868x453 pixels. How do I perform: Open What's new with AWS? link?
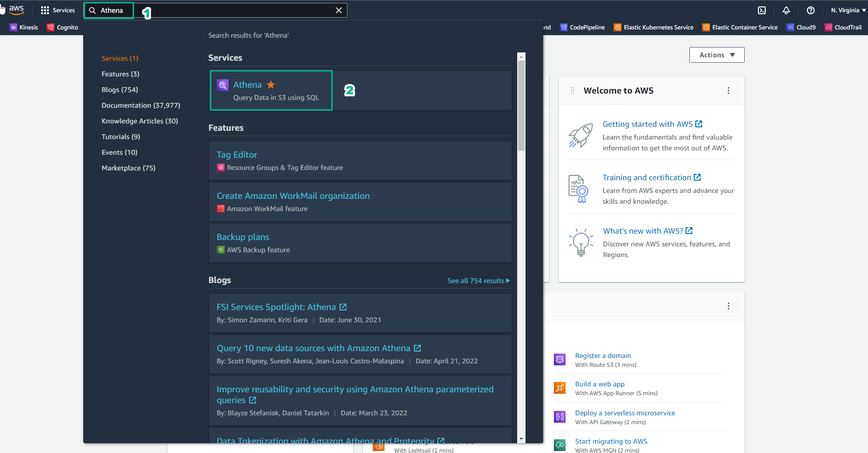[x=648, y=231]
